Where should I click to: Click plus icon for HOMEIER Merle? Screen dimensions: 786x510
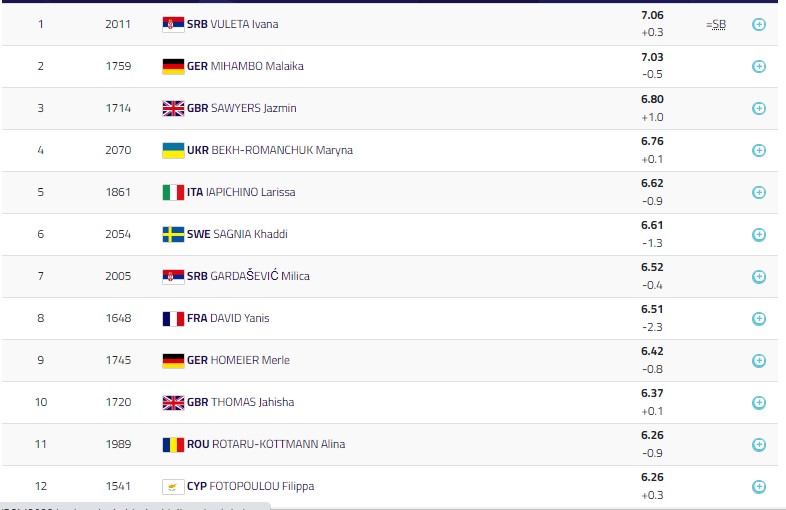coord(758,360)
